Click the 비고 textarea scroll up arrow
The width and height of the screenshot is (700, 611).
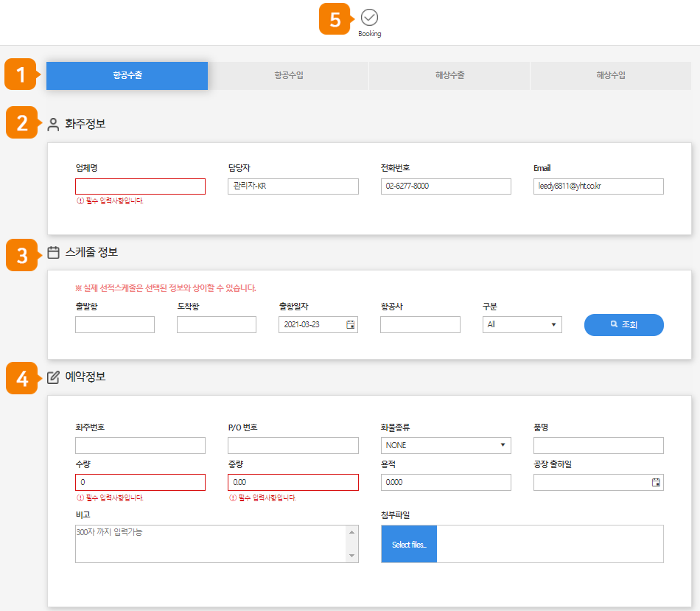tap(351, 532)
